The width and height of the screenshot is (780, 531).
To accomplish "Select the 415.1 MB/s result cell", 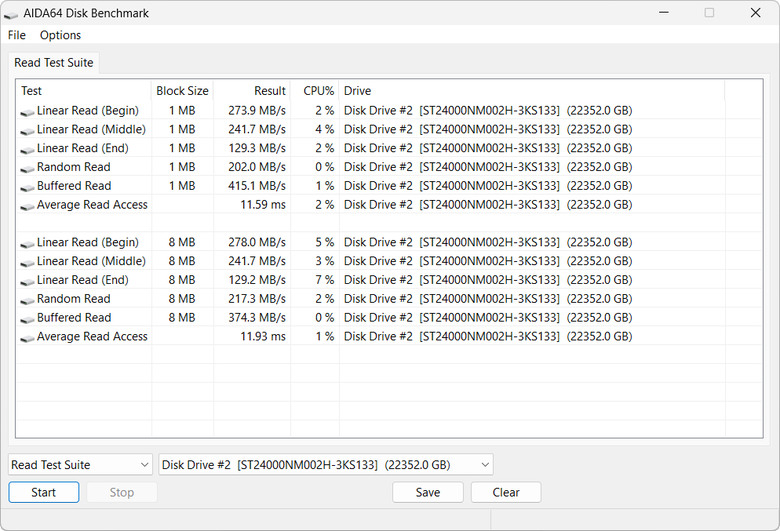I will (257, 186).
